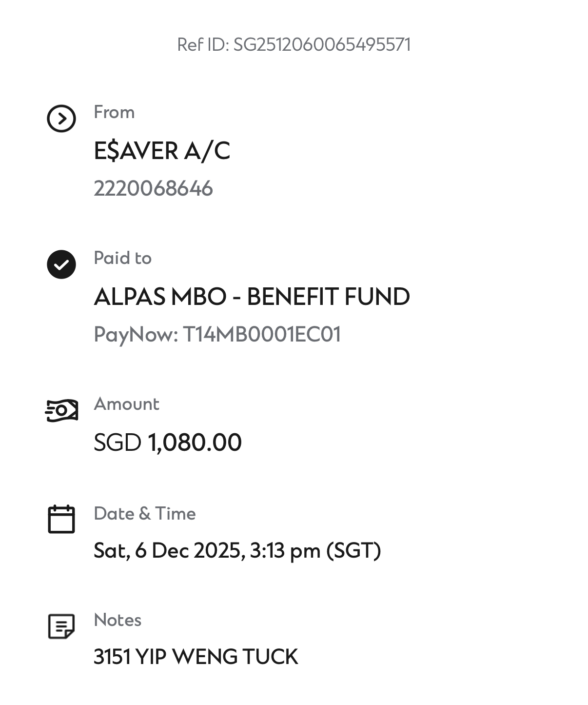Click the Date & Time calendar icon
Viewport: 588px width, 705px height.
tap(61, 519)
